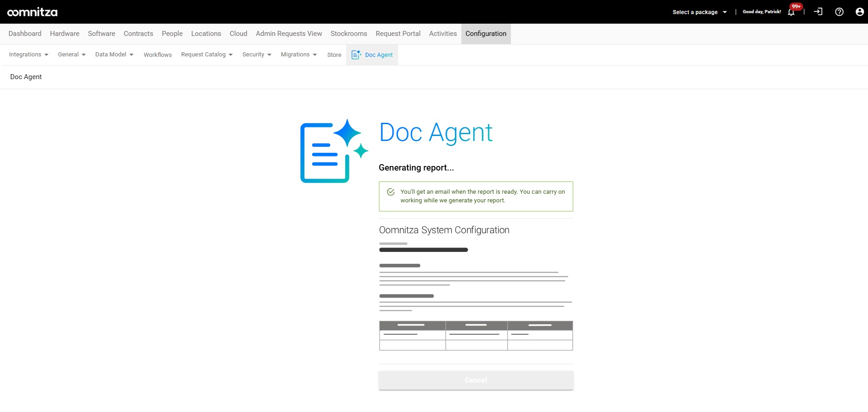868x412 pixels.
Task: Click the sign out arrow icon
Action: tap(818, 12)
